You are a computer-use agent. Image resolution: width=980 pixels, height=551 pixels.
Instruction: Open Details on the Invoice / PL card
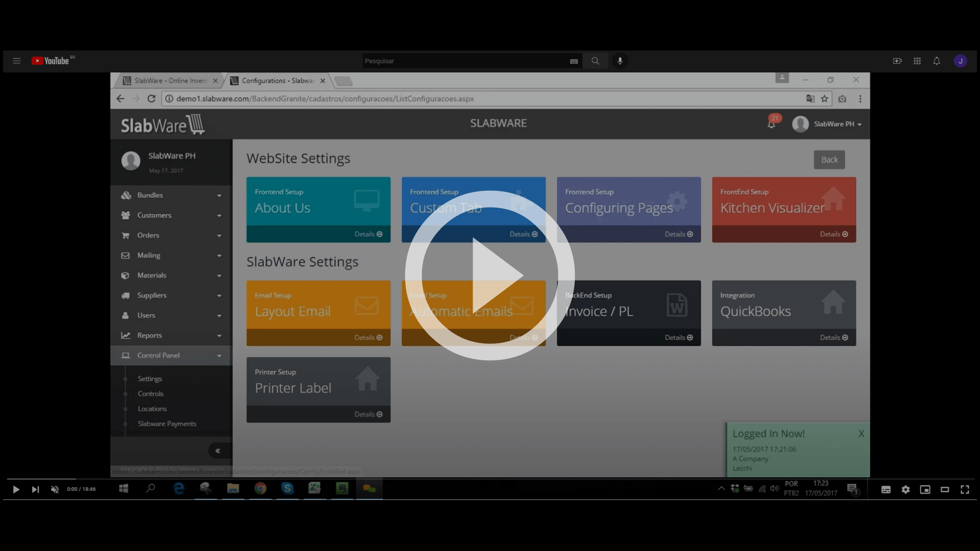tap(678, 338)
